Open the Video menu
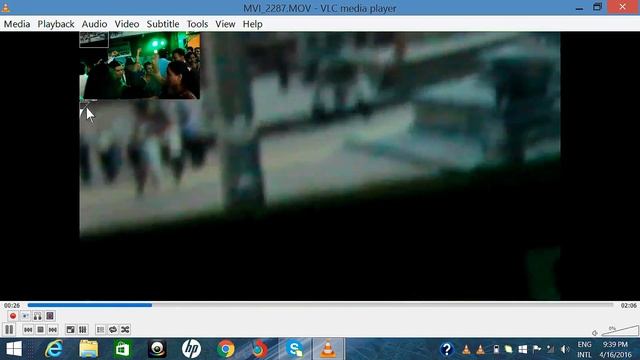This screenshot has width=640, height=360. (127, 24)
